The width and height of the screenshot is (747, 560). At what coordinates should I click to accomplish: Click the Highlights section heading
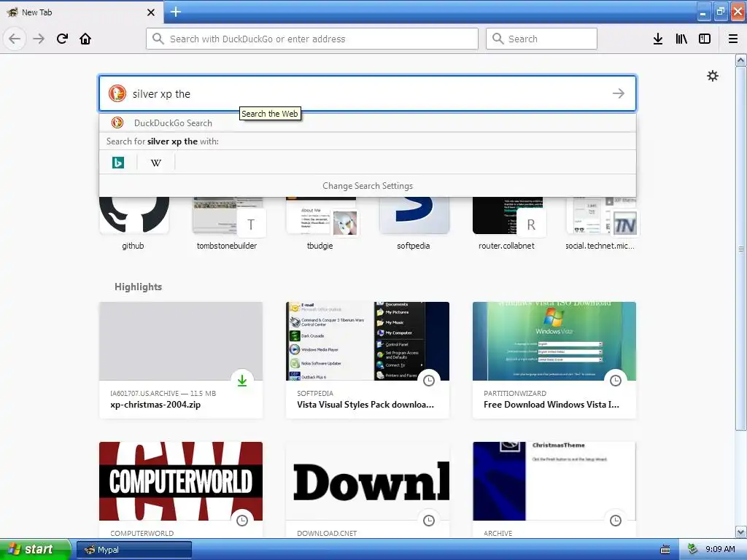pos(138,287)
